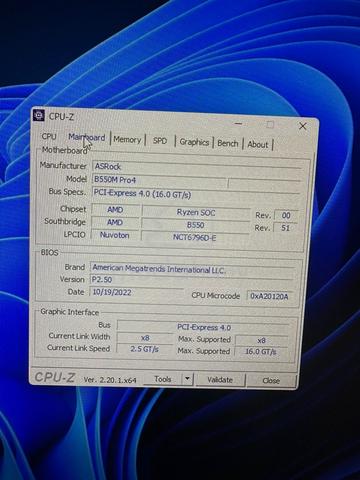This screenshot has width=360, height=480.
Task: Click the Tools button
Action: [163, 379]
